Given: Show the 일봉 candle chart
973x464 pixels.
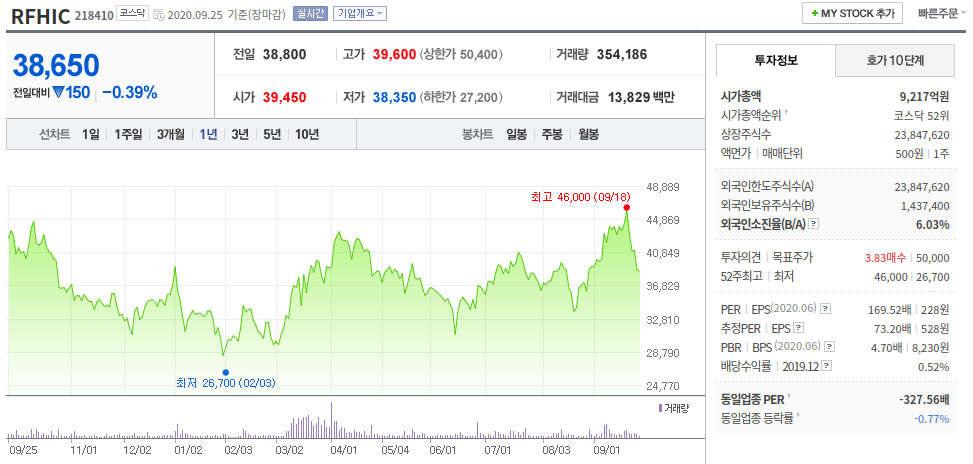Looking at the screenshot, I should point(516,134).
